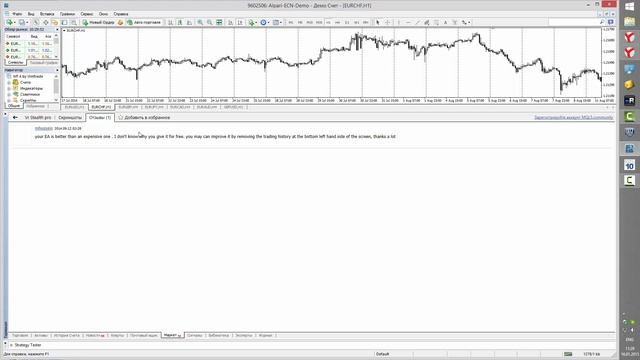Select the crosshair tool
Screen dimensions: 640x360
pyautogui.click(x=387, y=22)
